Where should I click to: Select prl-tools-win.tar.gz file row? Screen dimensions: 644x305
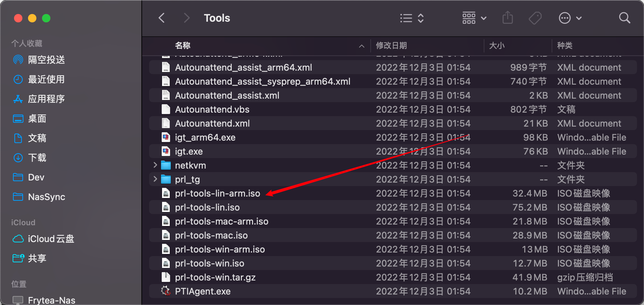pyautogui.click(x=215, y=277)
